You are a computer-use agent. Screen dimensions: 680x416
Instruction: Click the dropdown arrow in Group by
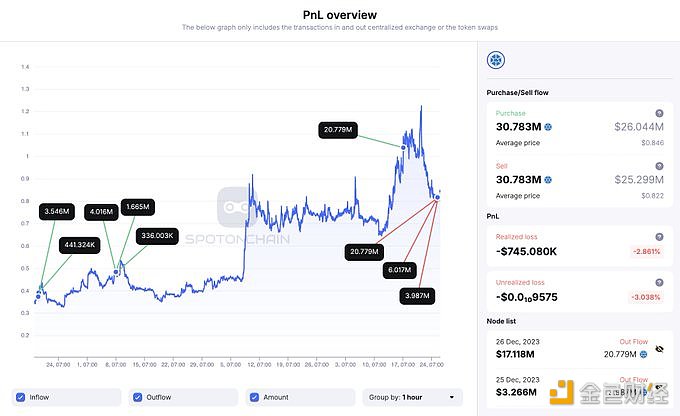(x=452, y=397)
